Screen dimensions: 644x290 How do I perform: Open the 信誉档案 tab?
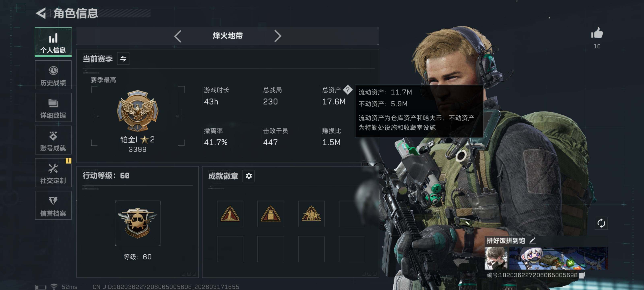click(53, 205)
